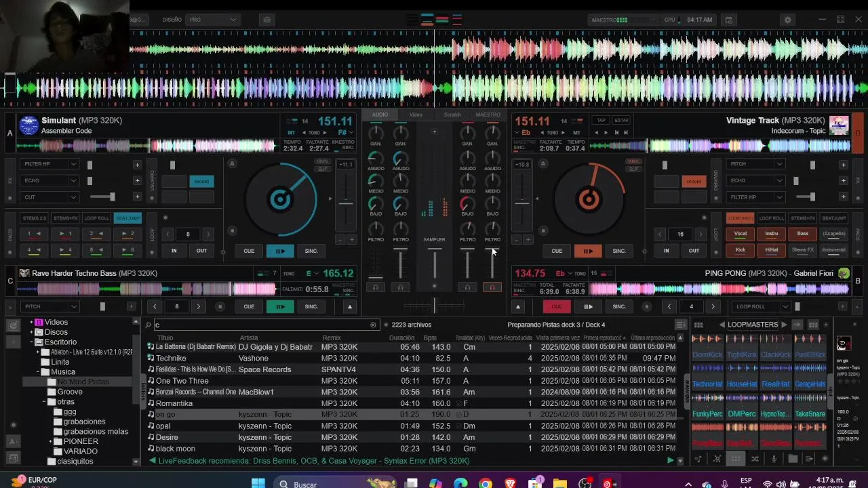Collapse the Escritorio folder
868x488 pixels.
coord(31,342)
